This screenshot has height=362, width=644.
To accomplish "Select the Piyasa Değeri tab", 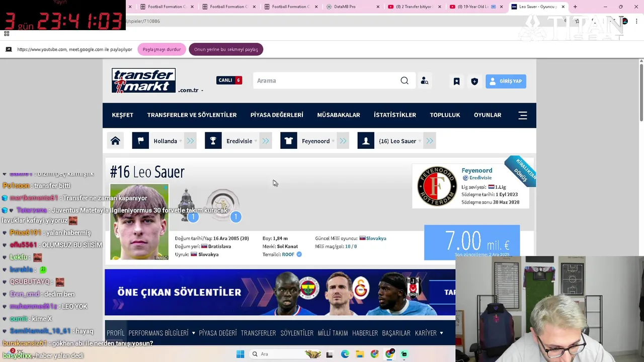I will click(218, 333).
